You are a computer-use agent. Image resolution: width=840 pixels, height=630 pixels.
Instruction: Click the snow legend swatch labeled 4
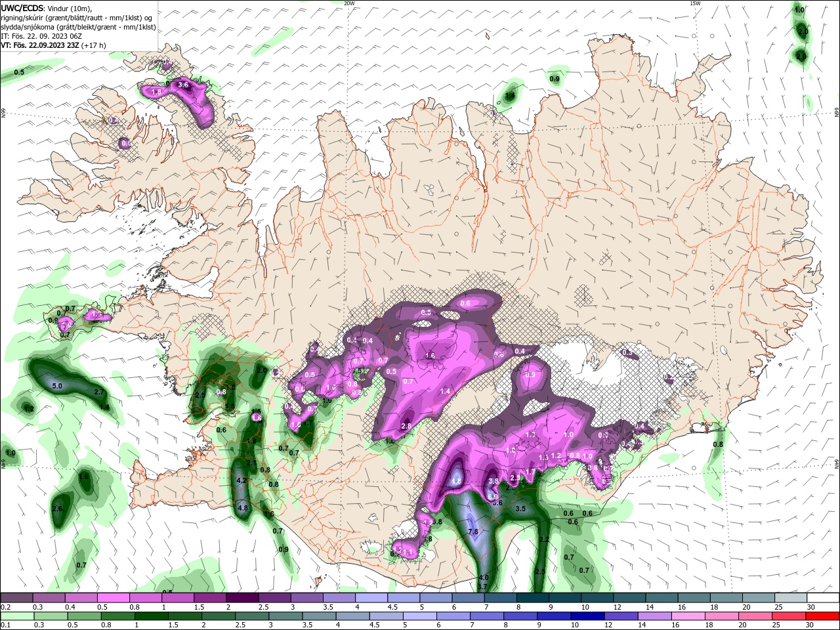(371, 598)
